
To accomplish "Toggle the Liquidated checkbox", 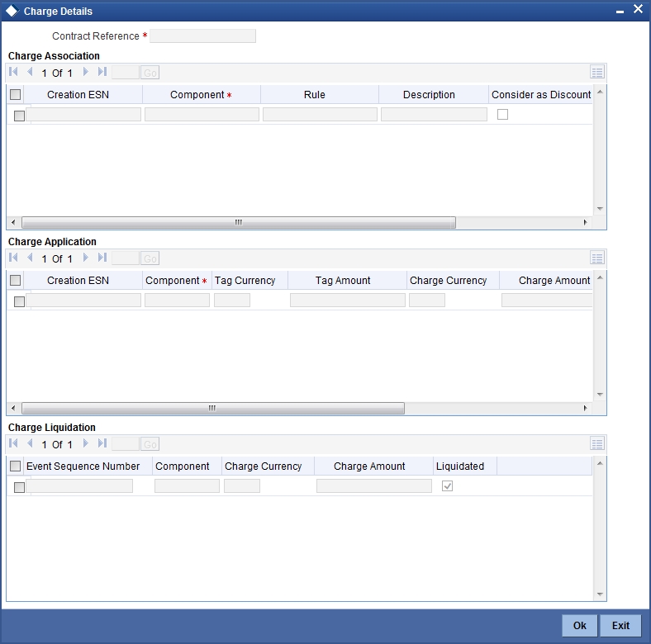I will [x=447, y=486].
